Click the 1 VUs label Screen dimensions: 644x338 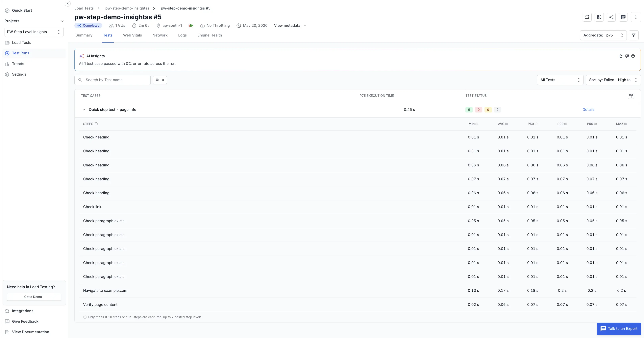[x=120, y=26]
